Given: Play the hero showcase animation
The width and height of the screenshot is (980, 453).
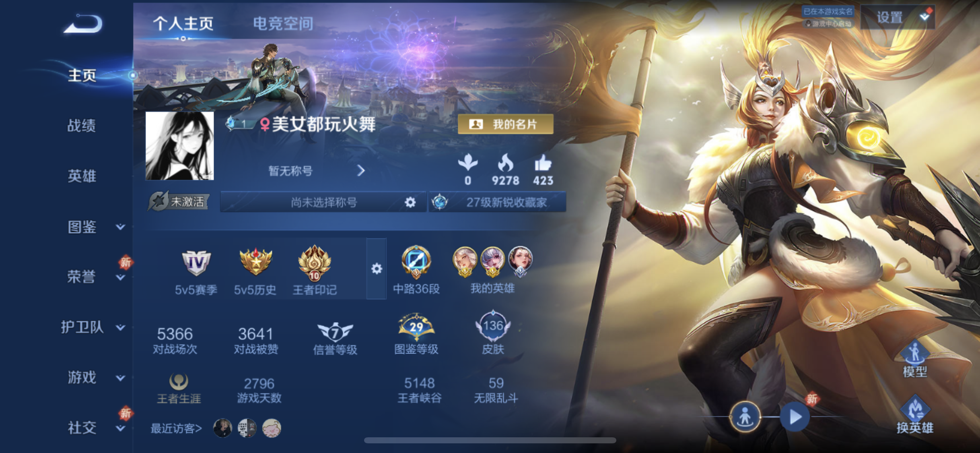Looking at the screenshot, I should (795, 417).
